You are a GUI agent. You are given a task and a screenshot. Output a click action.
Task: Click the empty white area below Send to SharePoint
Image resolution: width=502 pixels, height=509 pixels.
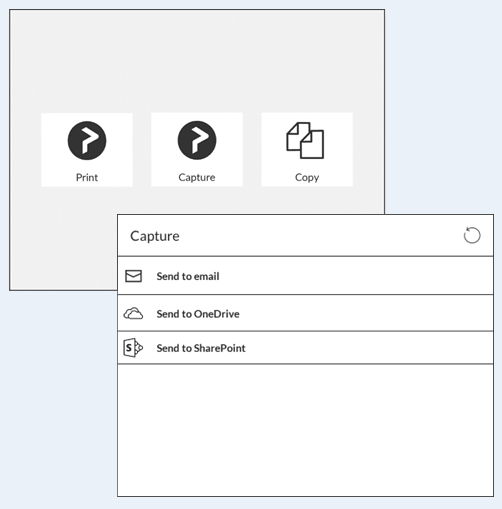tap(305, 430)
